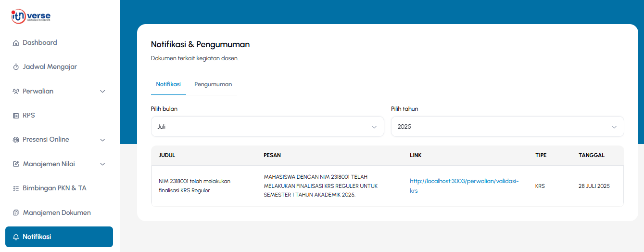Select the Notifikasi tab
644x252 pixels.
coord(168,84)
